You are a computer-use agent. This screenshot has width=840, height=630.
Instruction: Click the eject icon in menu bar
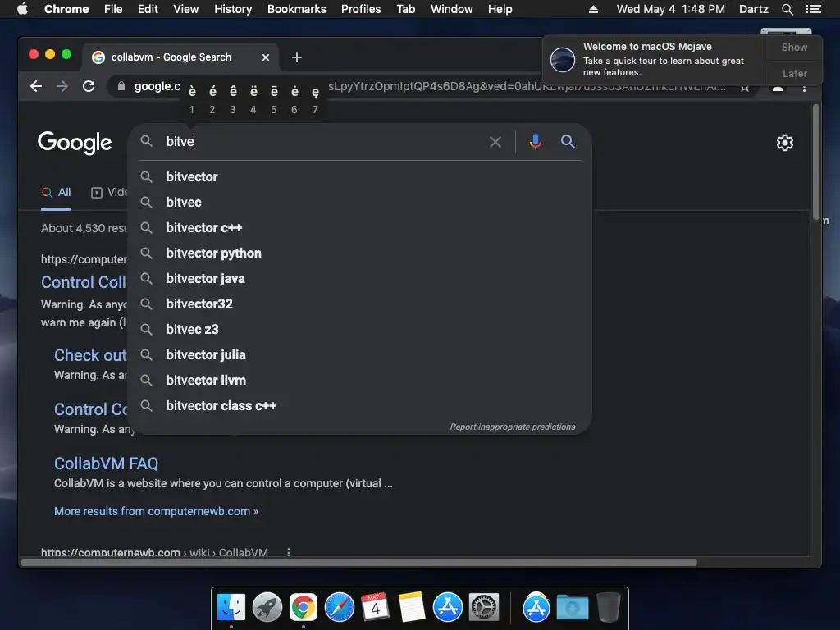click(593, 9)
